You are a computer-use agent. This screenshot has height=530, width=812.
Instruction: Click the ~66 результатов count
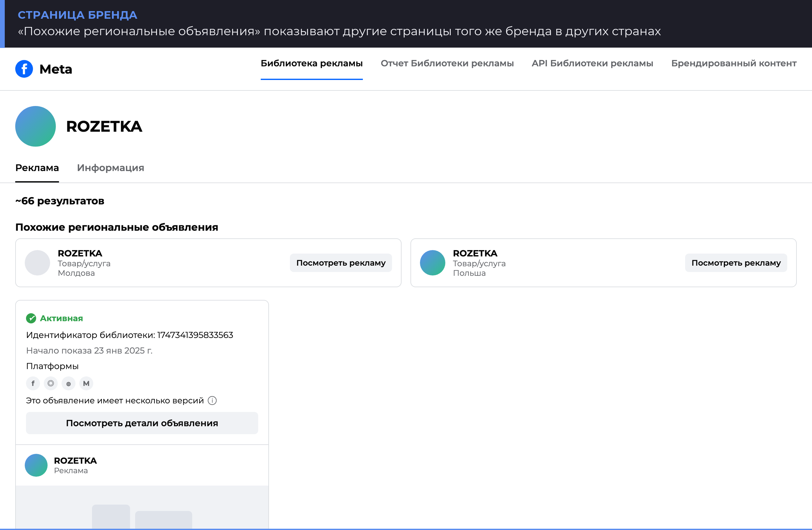click(x=60, y=201)
